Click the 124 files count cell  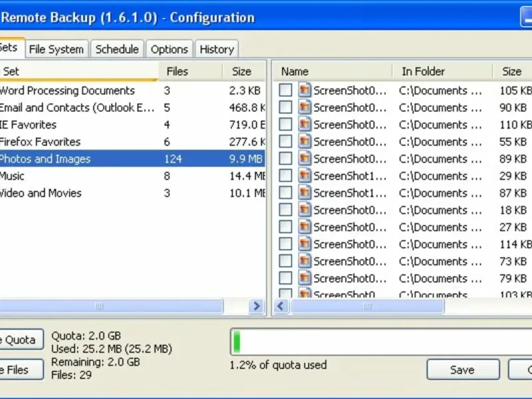[173, 159]
